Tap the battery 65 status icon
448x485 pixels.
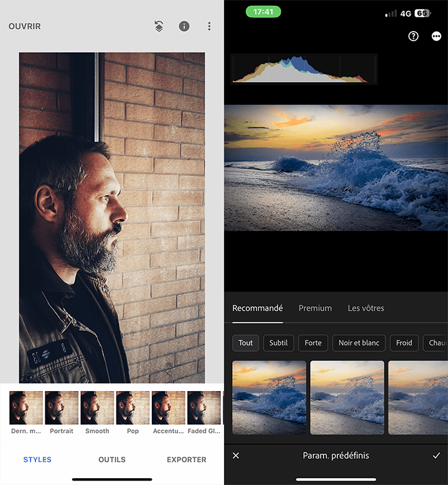click(422, 13)
